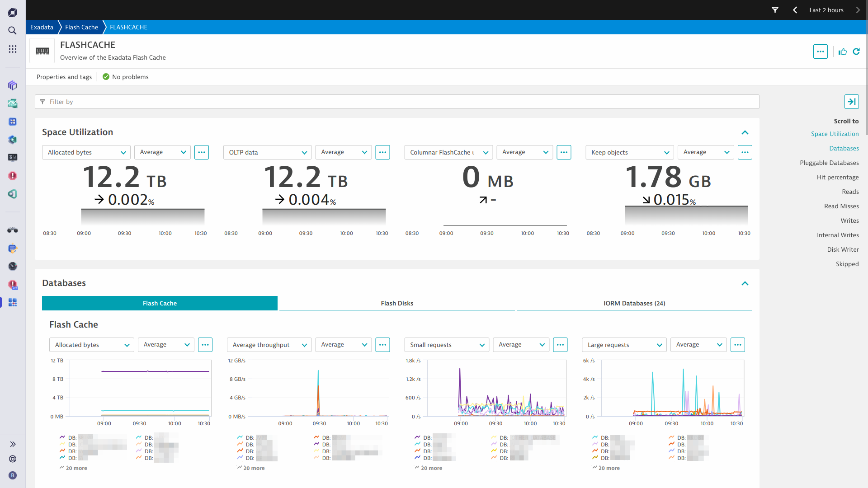The width and height of the screenshot is (868, 488).
Task: Open the Average throughput dropdown
Action: [x=269, y=345]
